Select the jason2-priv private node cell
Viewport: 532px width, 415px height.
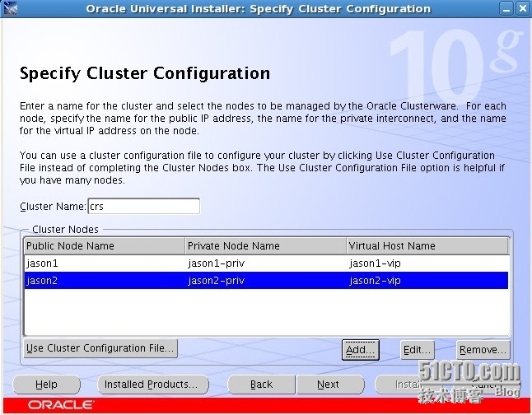click(x=266, y=281)
